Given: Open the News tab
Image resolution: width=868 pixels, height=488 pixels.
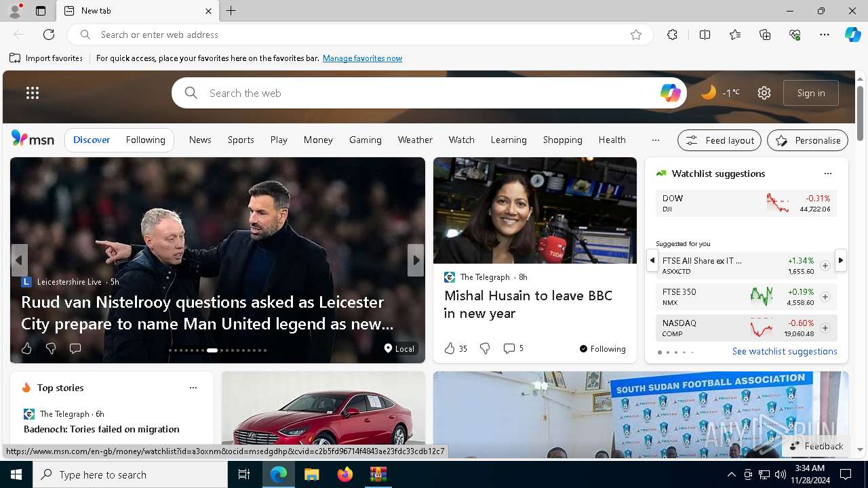Looking at the screenshot, I should pyautogui.click(x=200, y=140).
